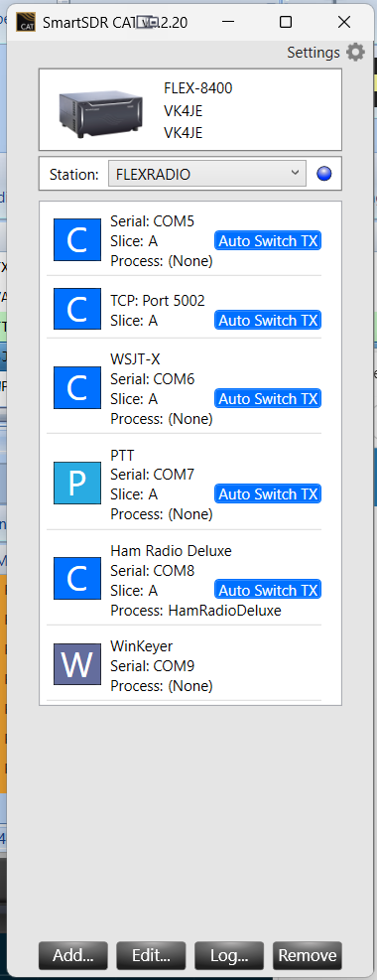Select the 'Serial: COM8' text

click(153, 571)
